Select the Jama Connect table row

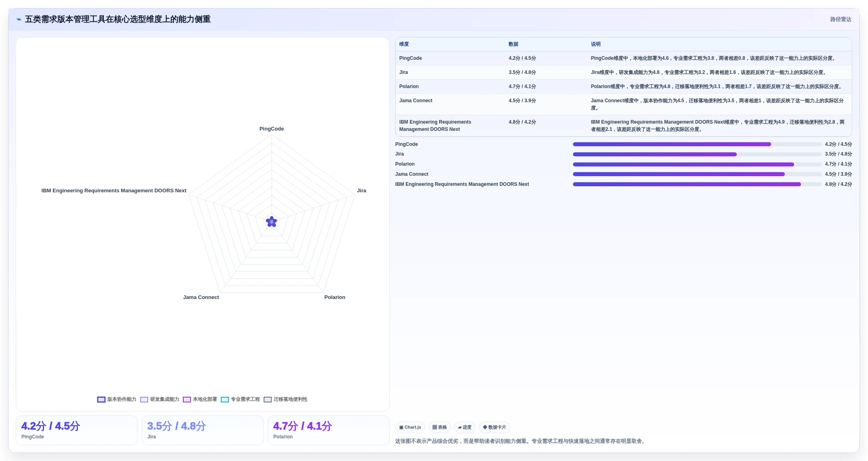[x=623, y=104]
